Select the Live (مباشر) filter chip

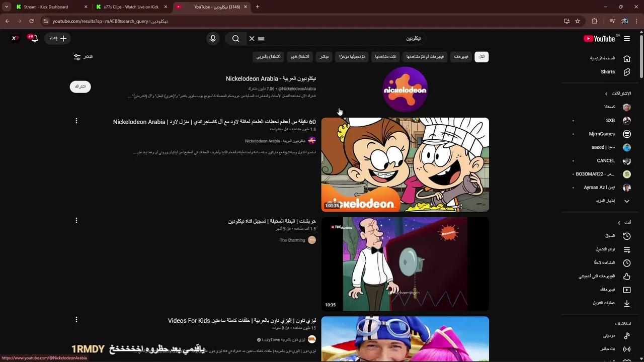(x=324, y=57)
